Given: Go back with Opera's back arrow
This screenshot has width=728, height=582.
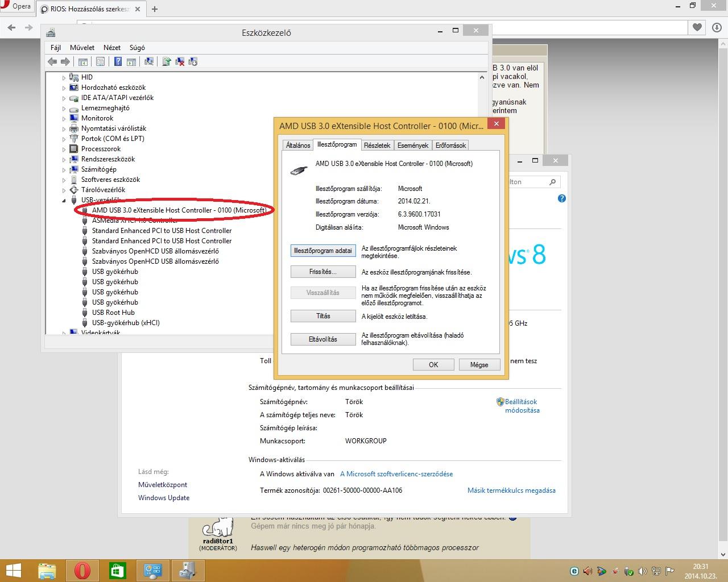Looking at the screenshot, I should tap(12, 27).
